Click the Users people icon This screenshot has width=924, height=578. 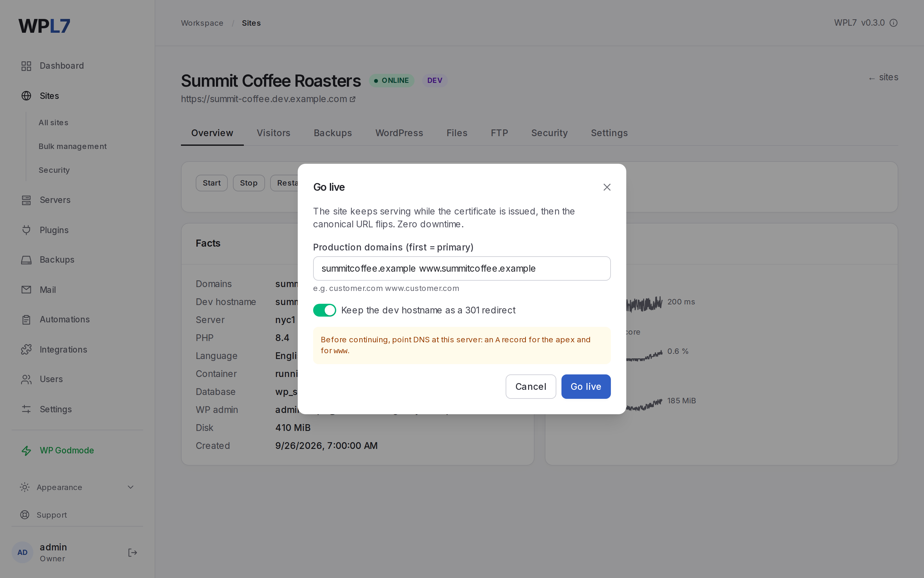click(x=26, y=379)
